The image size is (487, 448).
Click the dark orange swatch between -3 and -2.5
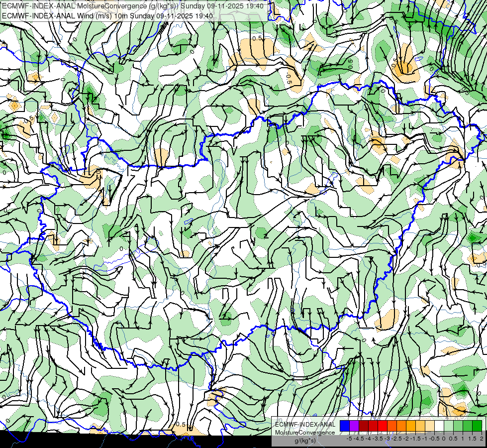(392, 426)
